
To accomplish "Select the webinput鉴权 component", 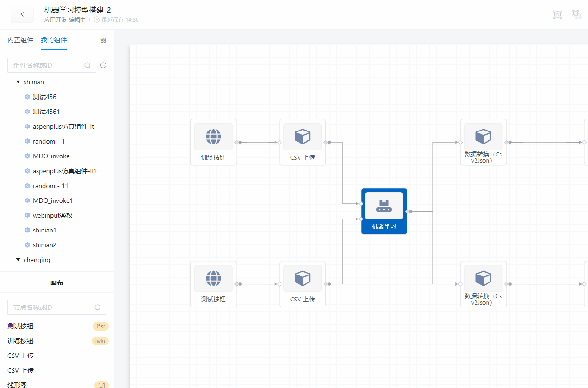I will pos(52,215).
